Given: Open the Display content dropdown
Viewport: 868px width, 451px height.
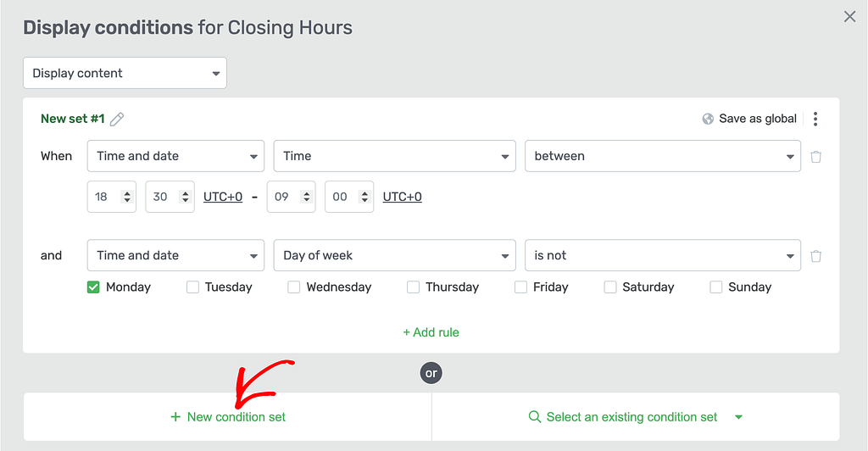Looking at the screenshot, I should click(125, 73).
